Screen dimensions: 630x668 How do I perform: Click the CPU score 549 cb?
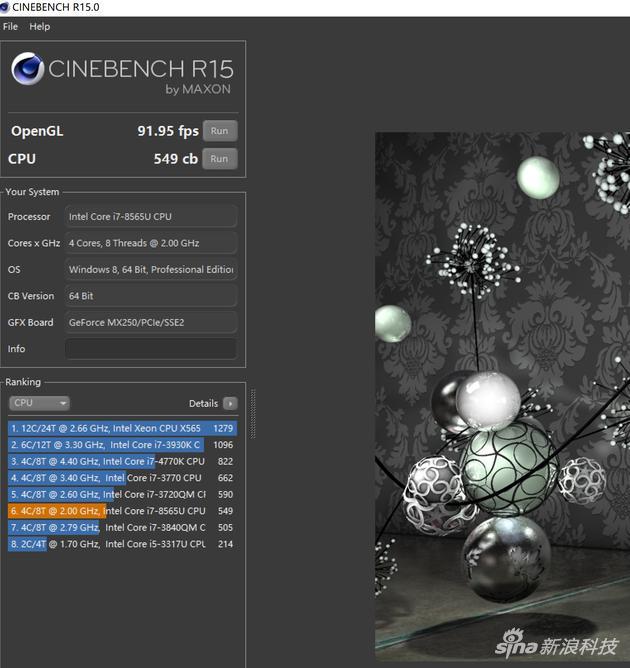[x=175, y=159]
